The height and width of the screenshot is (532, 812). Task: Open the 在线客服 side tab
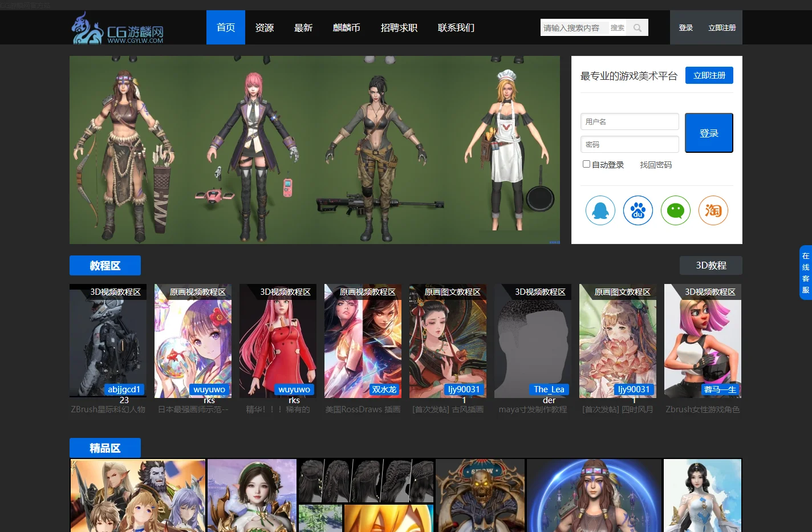[806, 273]
